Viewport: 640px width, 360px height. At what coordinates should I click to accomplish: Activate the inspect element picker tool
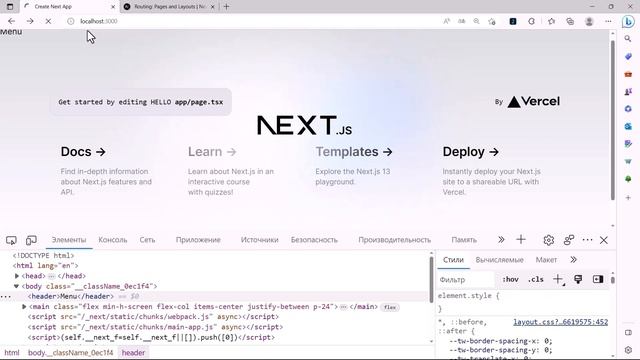click(x=11, y=240)
